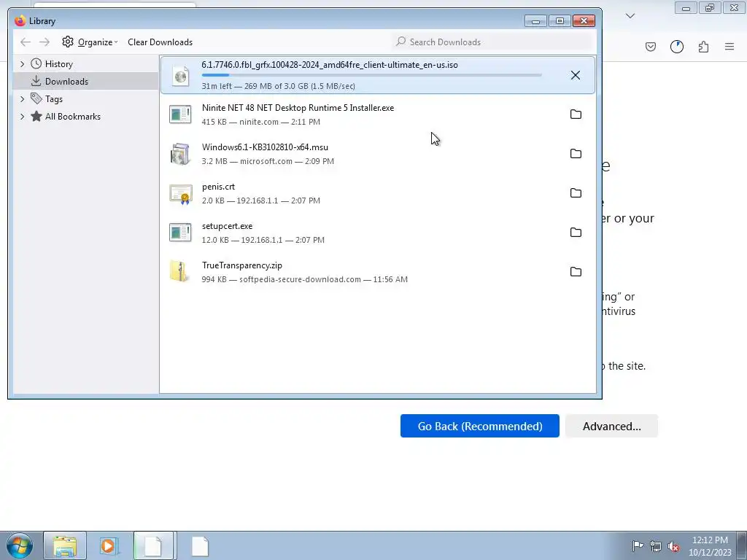Click the Firefox logo in Library title bar
Screen dimensions: 747x560
coord(20,21)
